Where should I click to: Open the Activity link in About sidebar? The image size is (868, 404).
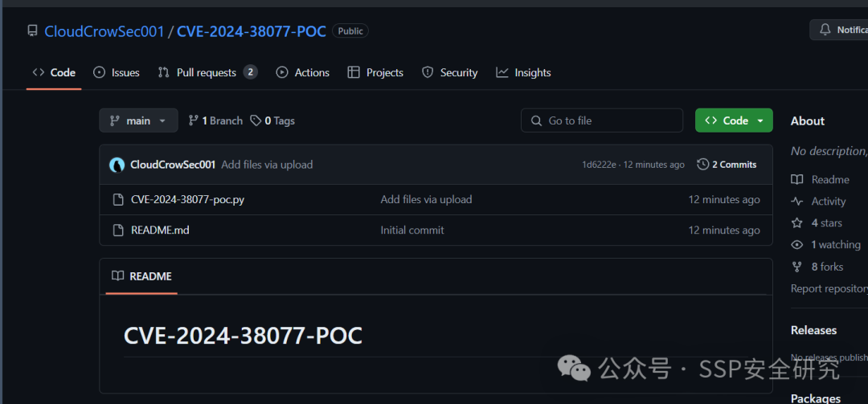point(828,202)
